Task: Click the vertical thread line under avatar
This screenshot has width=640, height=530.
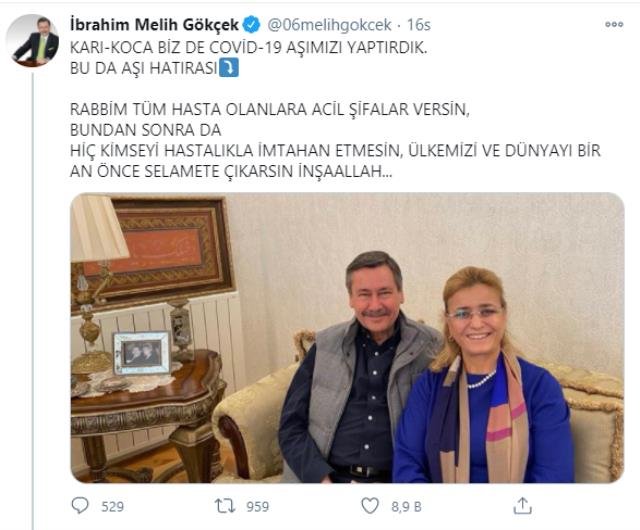Action: (x=33, y=299)
